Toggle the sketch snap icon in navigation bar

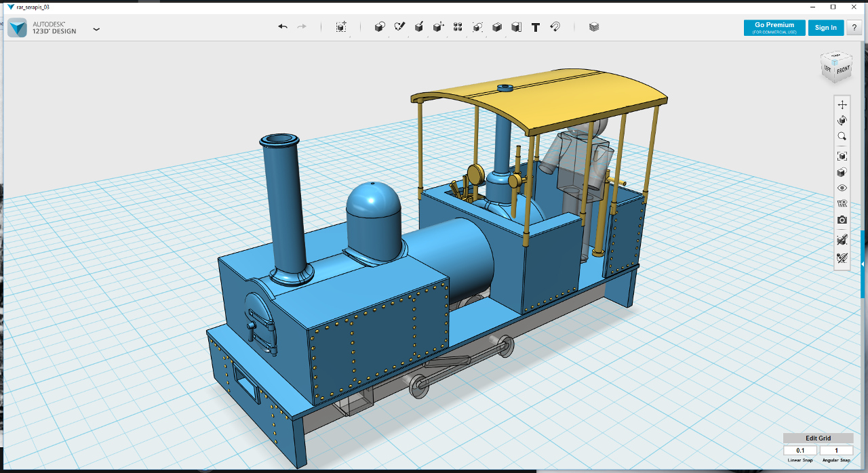[842, 258]
